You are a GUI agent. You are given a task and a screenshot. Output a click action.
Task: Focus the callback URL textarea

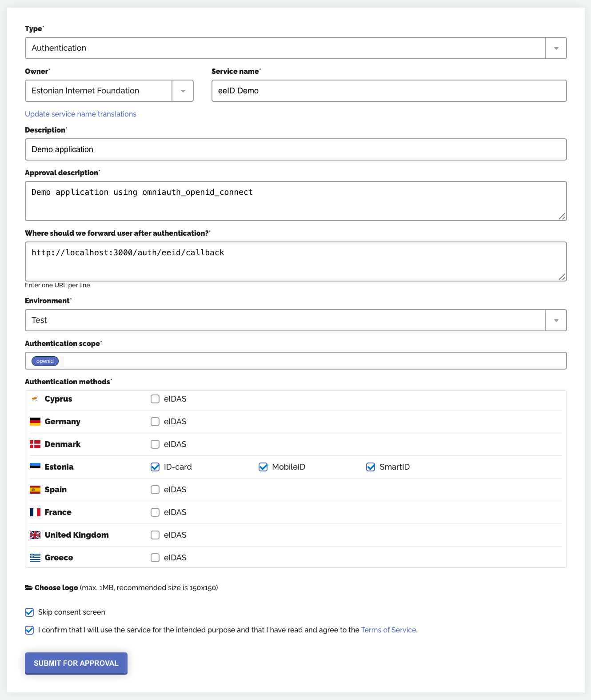point(296,261)
